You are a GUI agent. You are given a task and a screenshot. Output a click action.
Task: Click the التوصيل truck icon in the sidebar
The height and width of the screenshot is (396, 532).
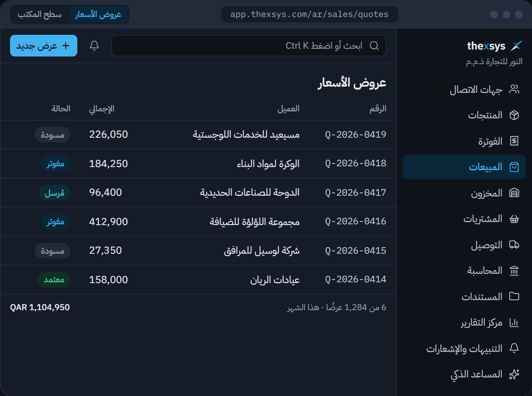point(514,245)
